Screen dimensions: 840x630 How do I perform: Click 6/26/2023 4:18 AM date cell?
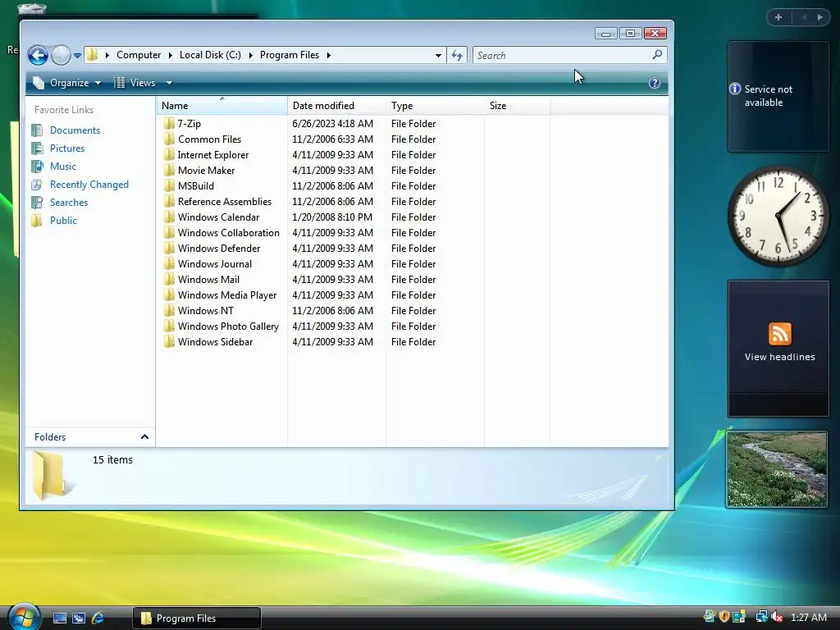[333, 123]
